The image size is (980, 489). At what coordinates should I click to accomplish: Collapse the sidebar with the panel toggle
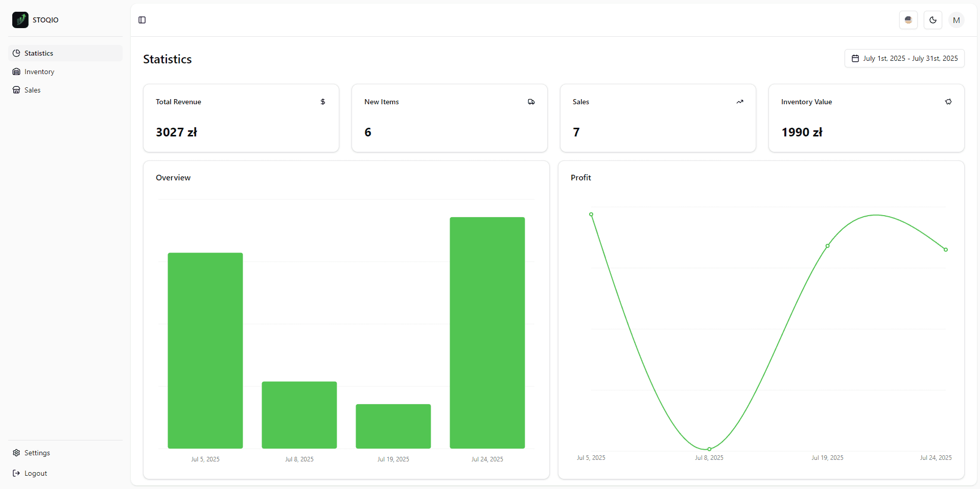[x=142, y=20]
